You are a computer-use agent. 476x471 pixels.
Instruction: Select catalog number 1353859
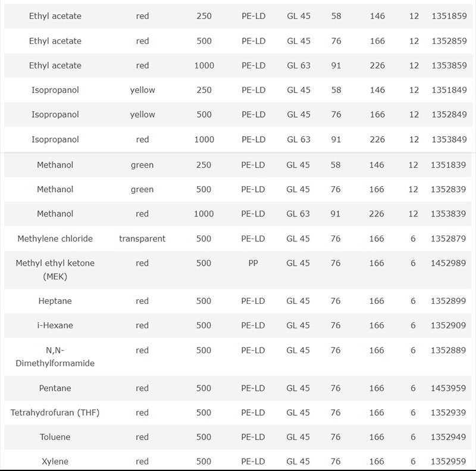point(449,65)
